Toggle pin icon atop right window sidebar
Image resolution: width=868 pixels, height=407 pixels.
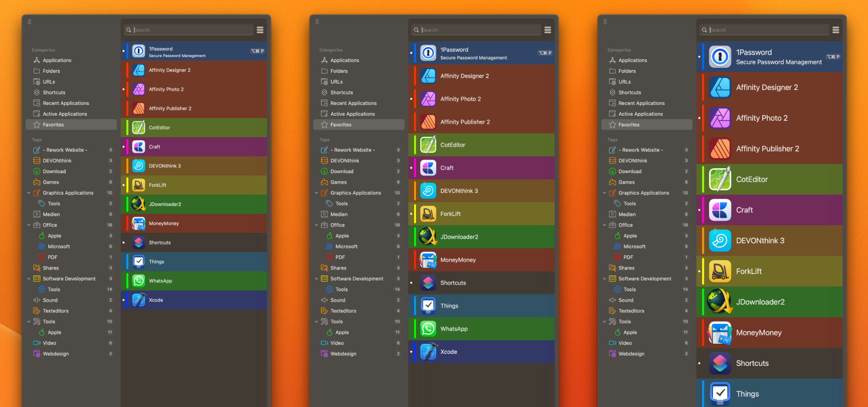(x=605, y=22)
